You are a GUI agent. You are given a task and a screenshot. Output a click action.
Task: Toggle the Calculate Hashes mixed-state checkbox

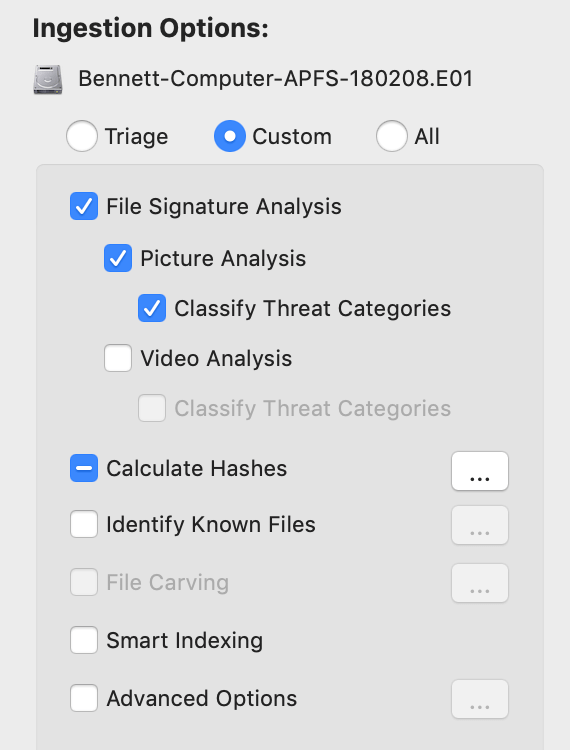[x=84, y=468]
